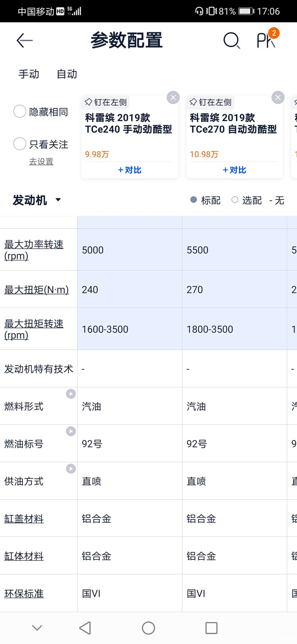The height and width of the screenshot is (644, 297).
Task: Open the search magnifier icon
Action: 232,40
